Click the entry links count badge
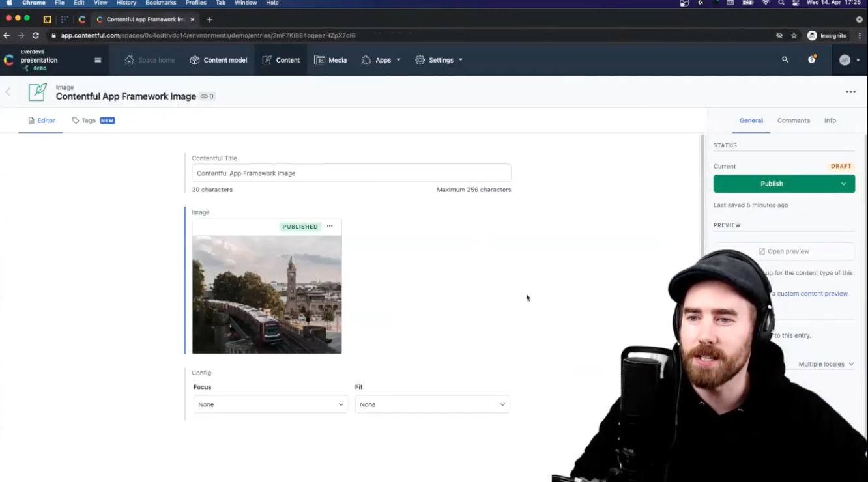868x482 pixels. coord(207,96)
